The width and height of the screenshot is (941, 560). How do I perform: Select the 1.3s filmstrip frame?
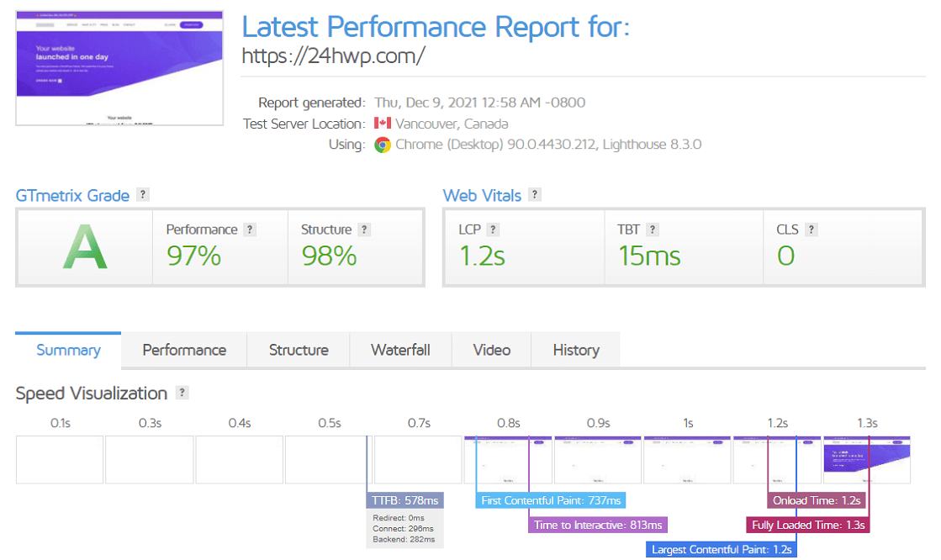click(867, 459)
